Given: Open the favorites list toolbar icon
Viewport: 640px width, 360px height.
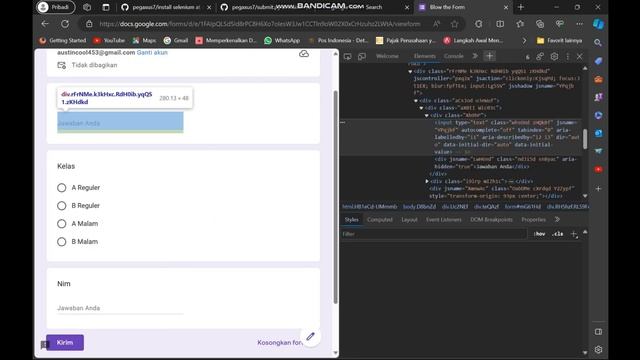Looking at the screenshot, I should (x=520, y=24).
